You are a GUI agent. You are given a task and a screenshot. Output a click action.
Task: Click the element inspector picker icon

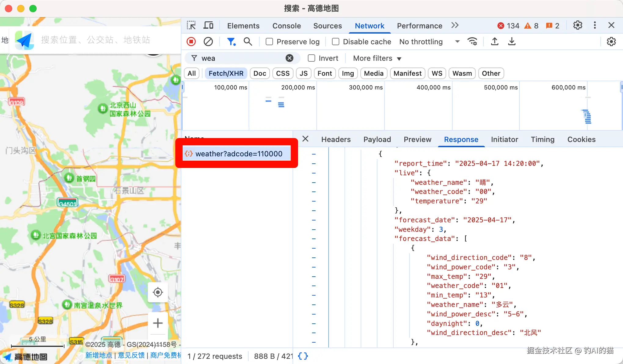point(191,25)
